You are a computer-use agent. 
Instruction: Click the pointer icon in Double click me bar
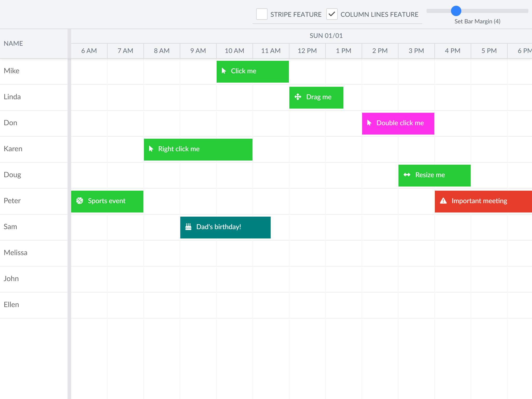[x=369, y=123]
